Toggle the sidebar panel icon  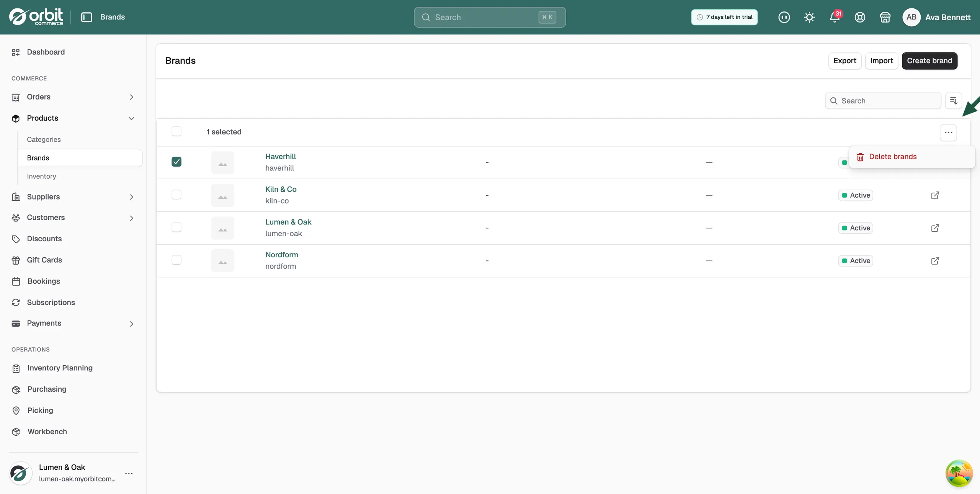tap(87, 17)
